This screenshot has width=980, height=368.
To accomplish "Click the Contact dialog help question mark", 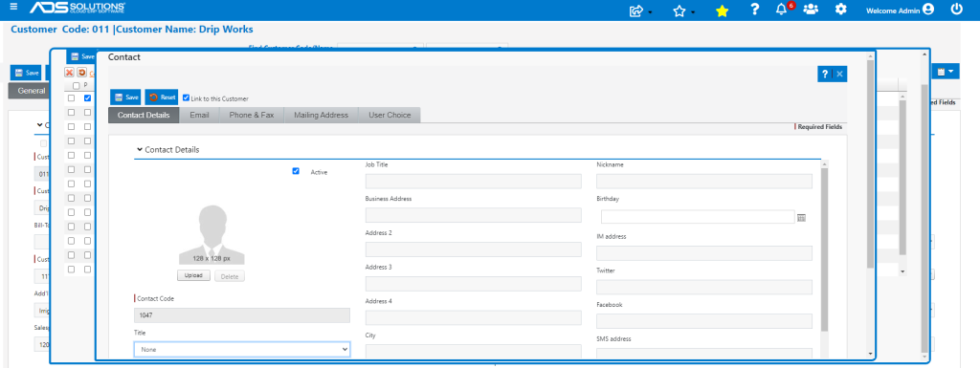I will 825,75.
